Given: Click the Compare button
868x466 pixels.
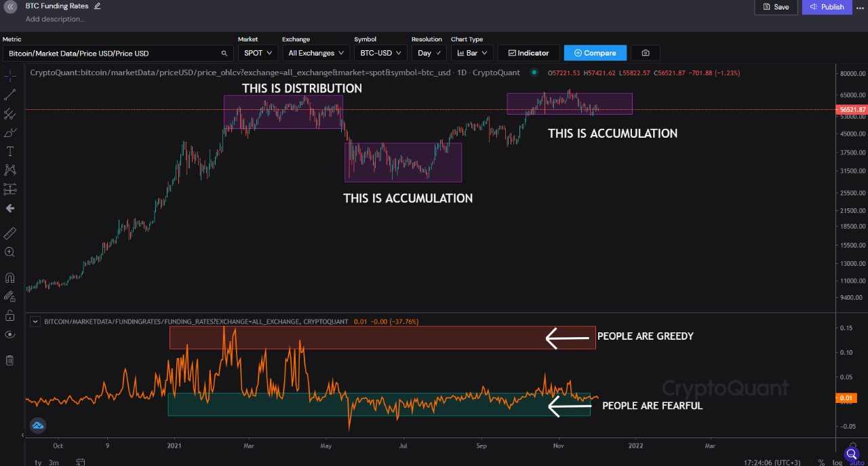Looking at the screenshot, I should pos(595,52).
